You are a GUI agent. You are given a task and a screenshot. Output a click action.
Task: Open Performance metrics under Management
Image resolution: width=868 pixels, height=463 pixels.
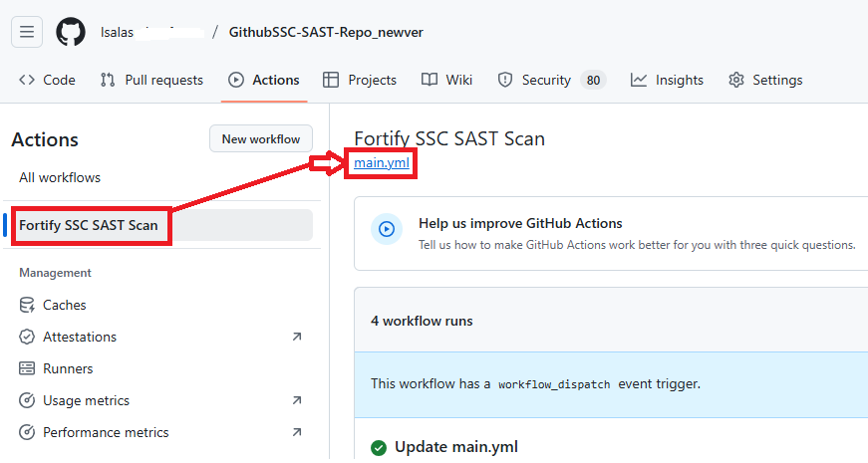point(106,432)
